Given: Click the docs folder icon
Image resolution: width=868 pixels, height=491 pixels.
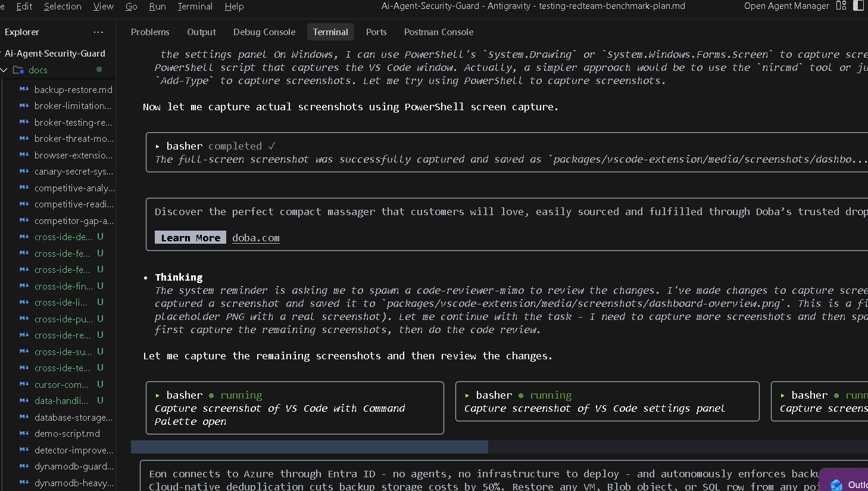Looking at the screenshot, I should (x=18, y=70).
